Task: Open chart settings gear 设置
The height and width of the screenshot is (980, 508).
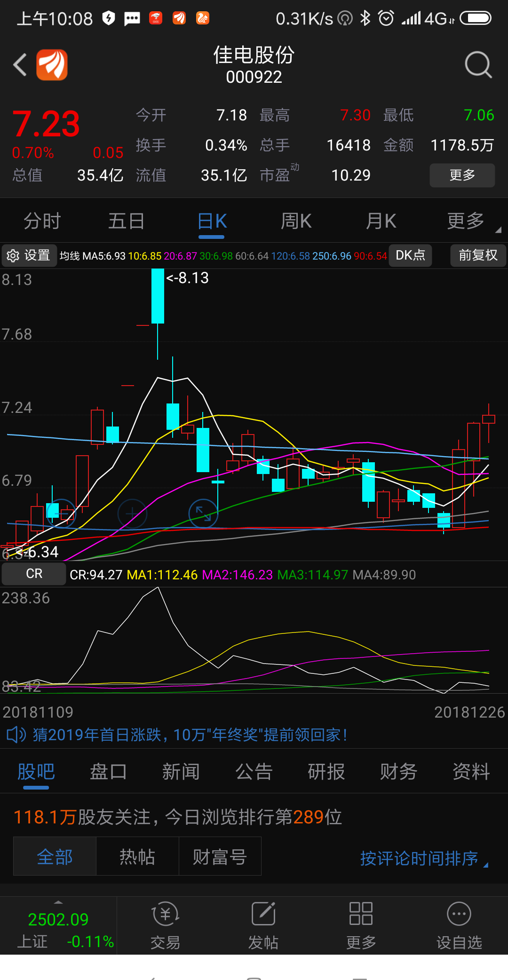Action: pos(29,255)
